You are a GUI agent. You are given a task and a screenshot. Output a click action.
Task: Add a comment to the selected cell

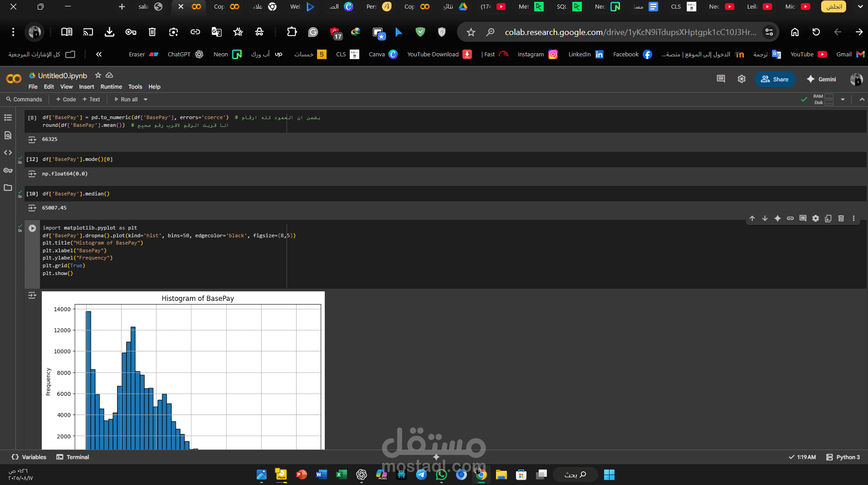tap(803, 219)
